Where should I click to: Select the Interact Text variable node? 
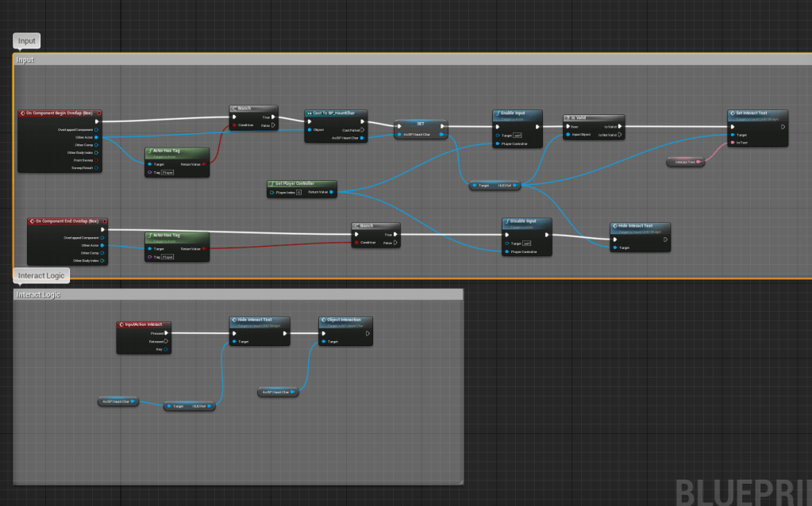click(686, 162)
